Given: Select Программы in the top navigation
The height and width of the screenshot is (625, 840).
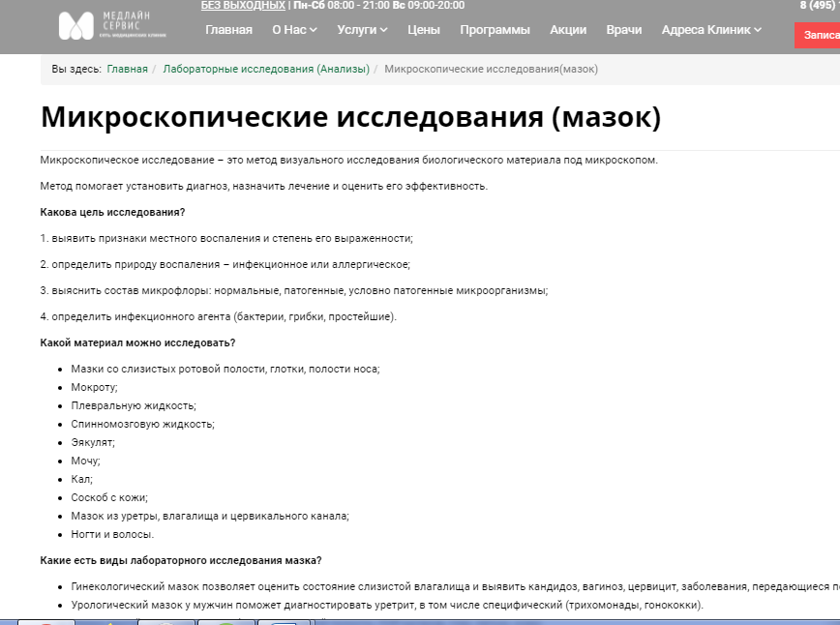Looking at the screenshot, I should pos(495,29).
